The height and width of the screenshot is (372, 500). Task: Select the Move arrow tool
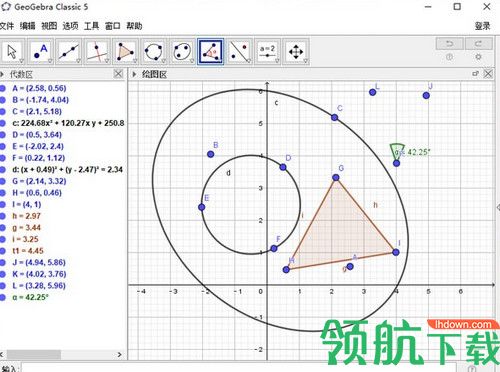point(12,51)
